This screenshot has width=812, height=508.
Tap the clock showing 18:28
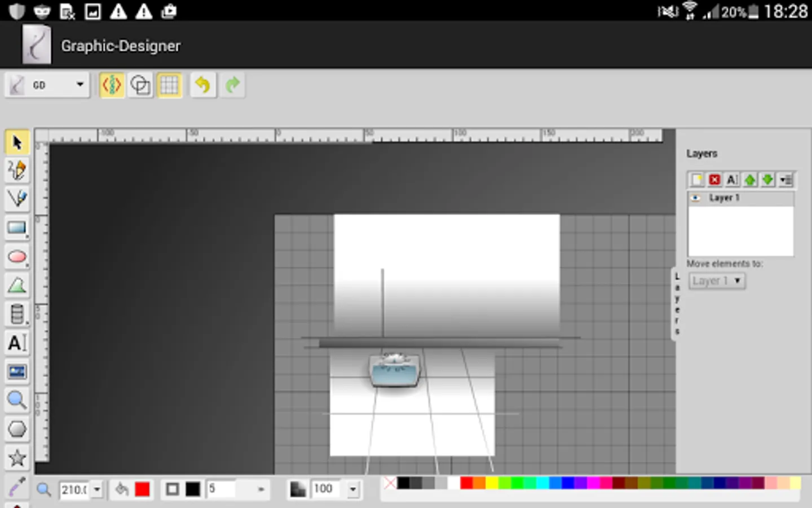point(786,11)
